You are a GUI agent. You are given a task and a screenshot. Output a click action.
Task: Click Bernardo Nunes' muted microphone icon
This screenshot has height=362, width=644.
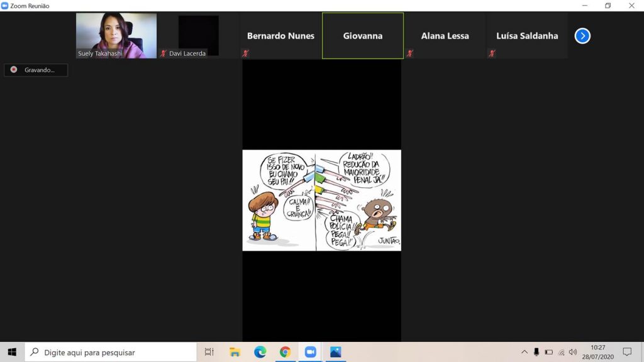245,53
